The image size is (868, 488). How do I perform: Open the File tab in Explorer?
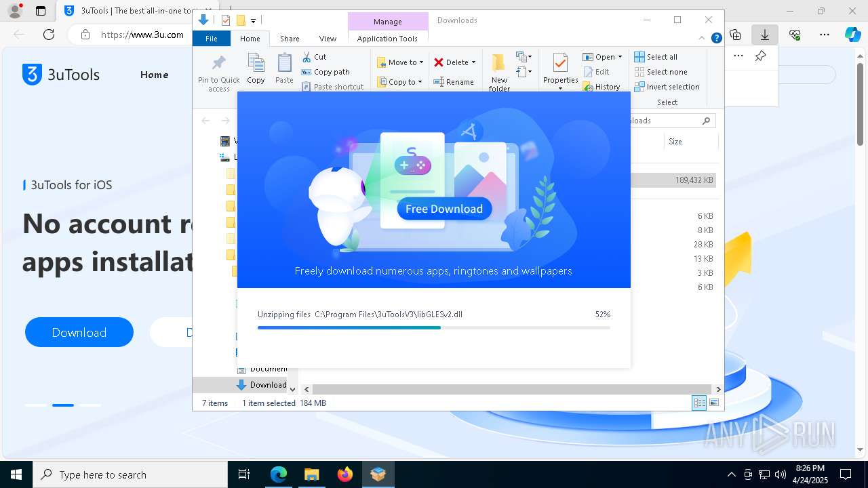[212, 39]
